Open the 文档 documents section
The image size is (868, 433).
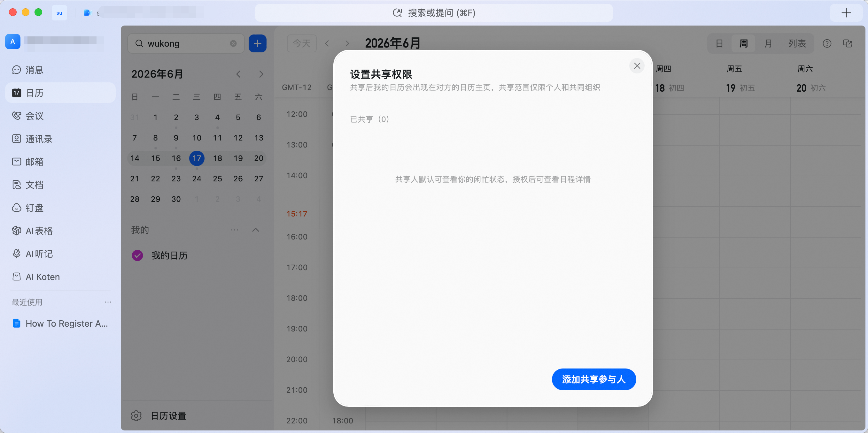point(60,185)
